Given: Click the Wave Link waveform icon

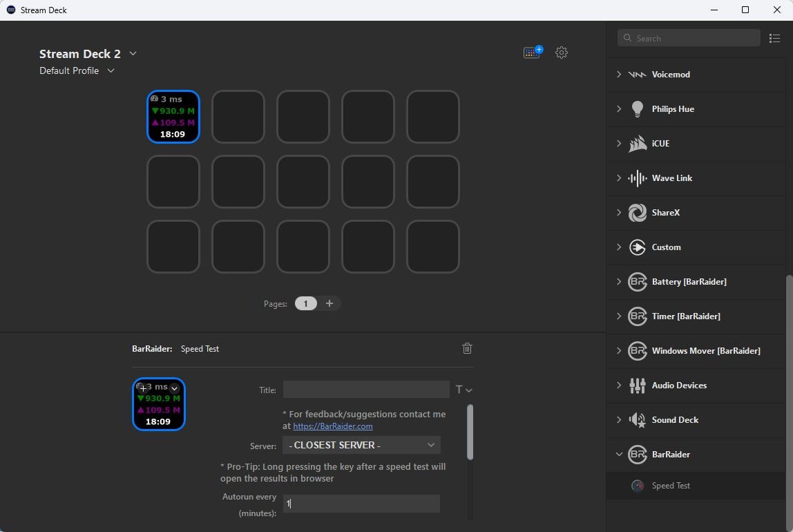Looking at the screenshot, I should coord(637,178).
